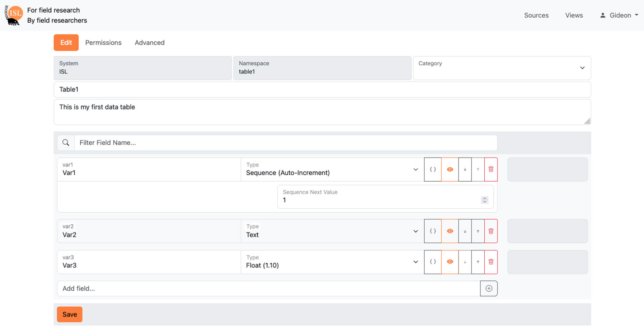This screenshot has width=644, height=332.
Task: Click the trash icon for Var2
Action: 491,231
